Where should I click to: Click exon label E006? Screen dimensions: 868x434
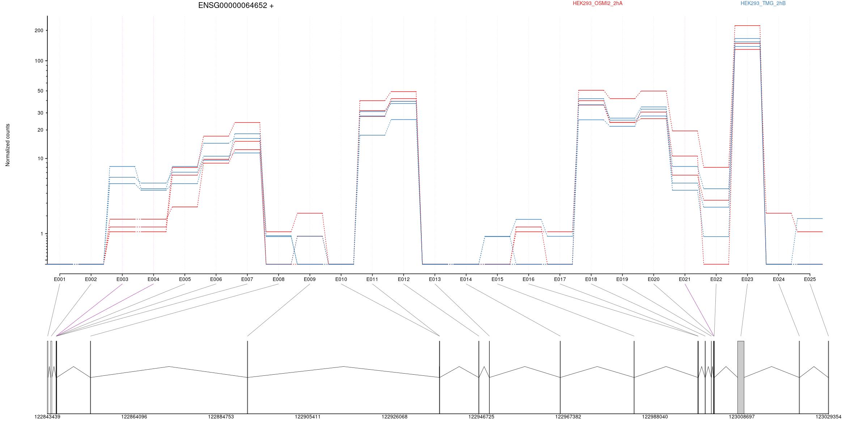click(216, 279)
